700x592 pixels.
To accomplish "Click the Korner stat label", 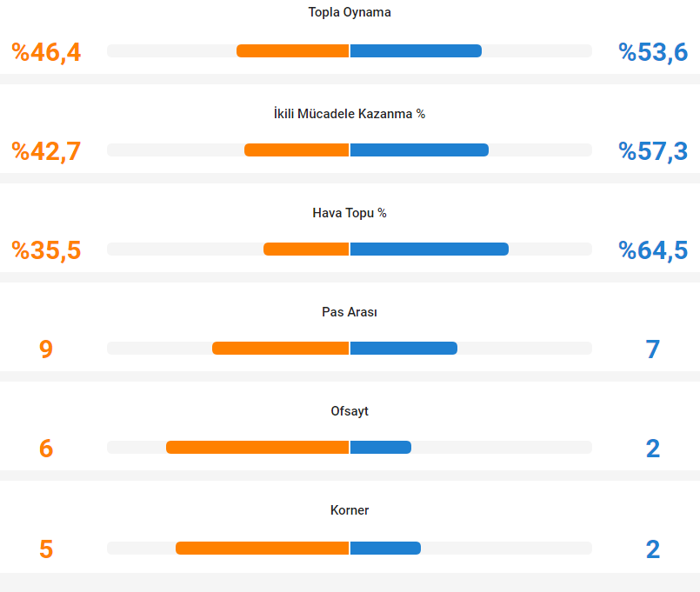I will [x=350, y=510].
